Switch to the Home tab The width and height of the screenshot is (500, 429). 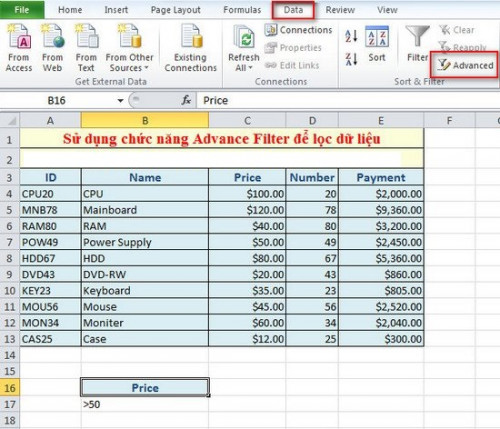tap(70, 10)
